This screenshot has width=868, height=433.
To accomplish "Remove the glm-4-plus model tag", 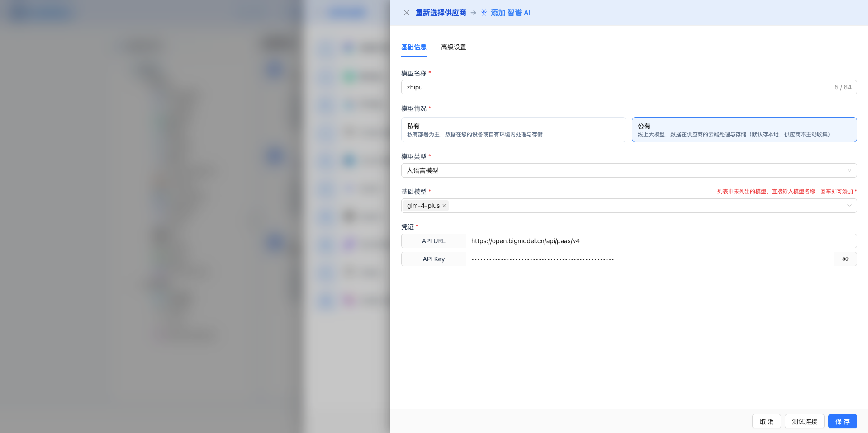I will [444, 206].
